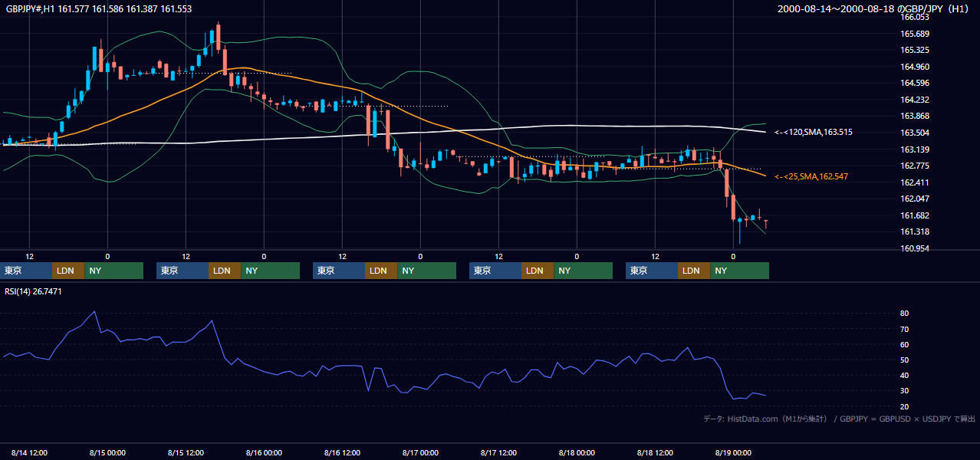Viewport: 980px width, 460px height.
Task: Click price axis value 164.232
Action: (x=915, y=100)
